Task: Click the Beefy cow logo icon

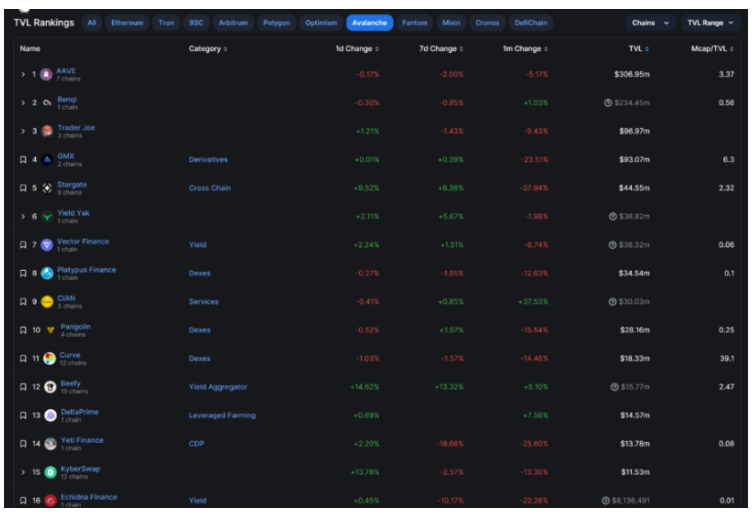Action: (x=50, y=387)
